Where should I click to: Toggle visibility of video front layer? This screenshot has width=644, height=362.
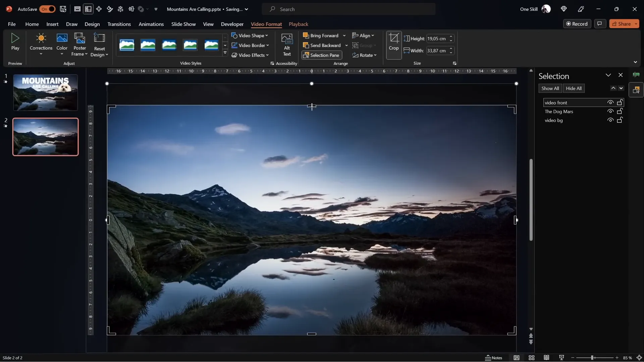[x=610, y=103]
